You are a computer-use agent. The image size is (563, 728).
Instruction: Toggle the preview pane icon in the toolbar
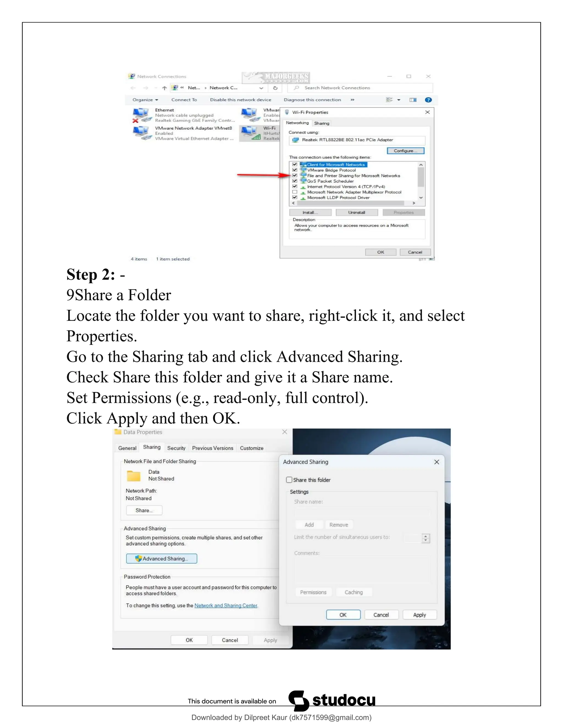413,100
